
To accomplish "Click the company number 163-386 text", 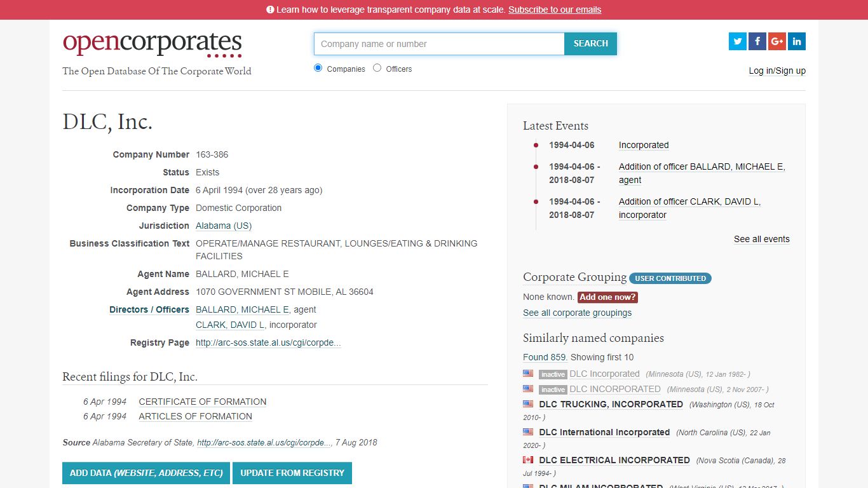I will [x=212, y=154].
